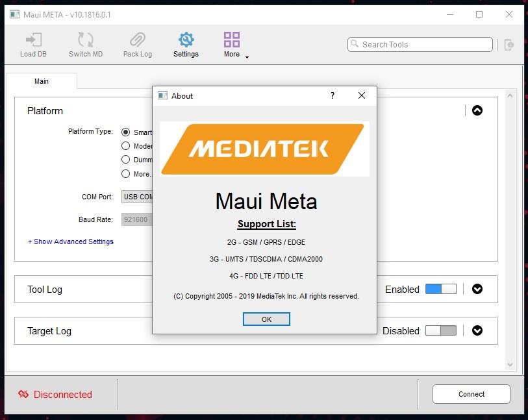Click the icon right of search box
The height and width of the screenshot is (420, 528).
509,45
